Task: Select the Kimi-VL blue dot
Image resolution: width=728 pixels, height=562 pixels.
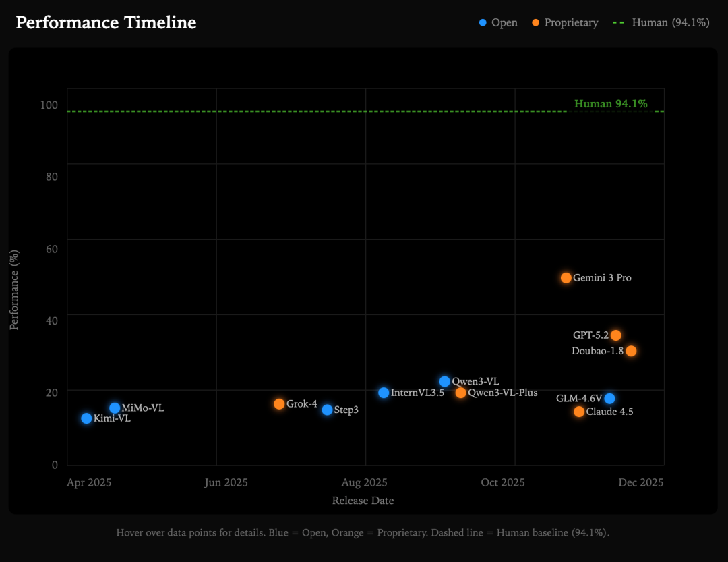Action: pyautogui.click(x=86, y=418)
